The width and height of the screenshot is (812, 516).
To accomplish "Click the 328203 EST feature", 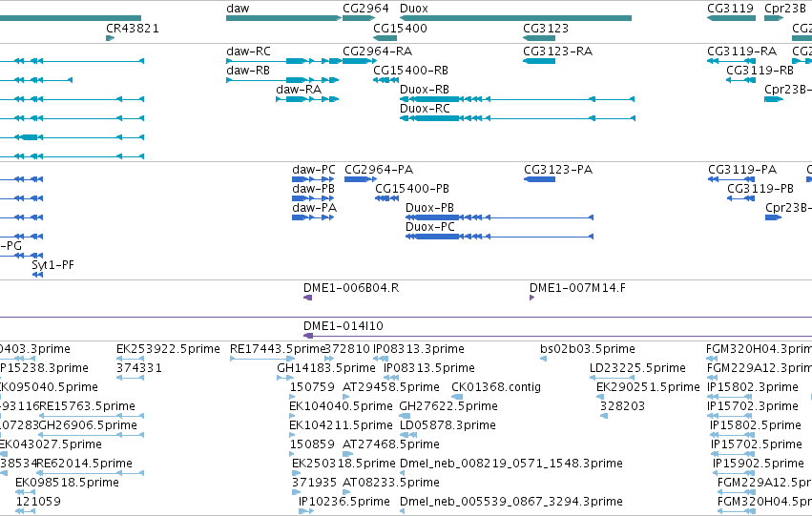I will pyautogui.click(x=604, y=416).
